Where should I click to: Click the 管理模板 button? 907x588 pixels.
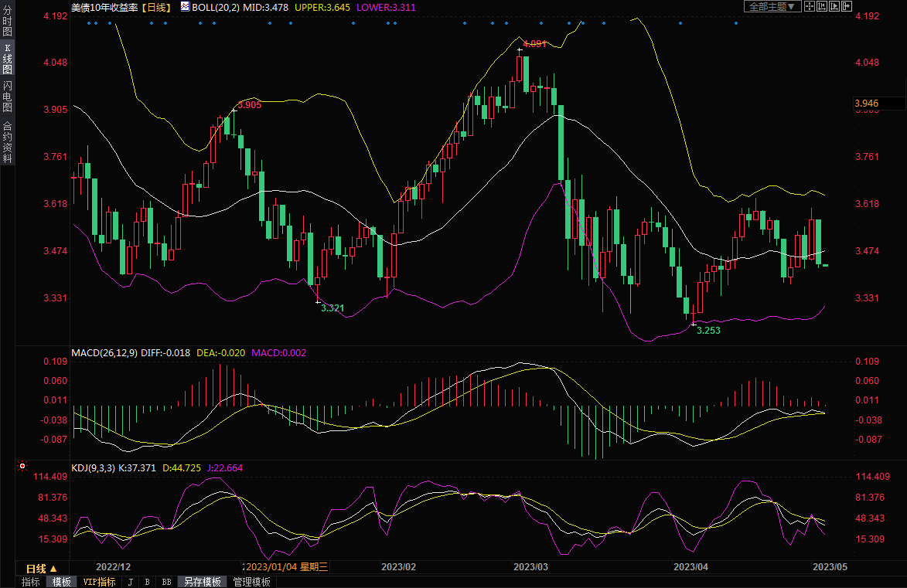click(x=251, y=582)
